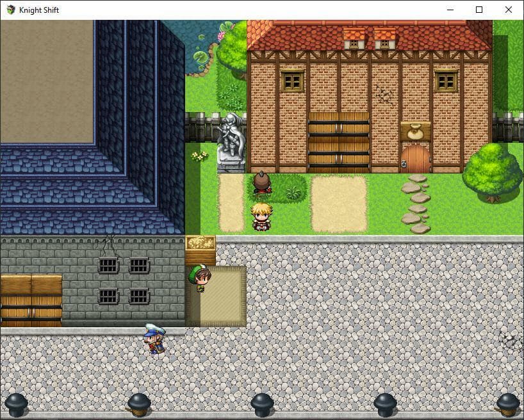Click the right upper window of brick house
This screenshot has width=524, height=420.
(x=446, y=81)
